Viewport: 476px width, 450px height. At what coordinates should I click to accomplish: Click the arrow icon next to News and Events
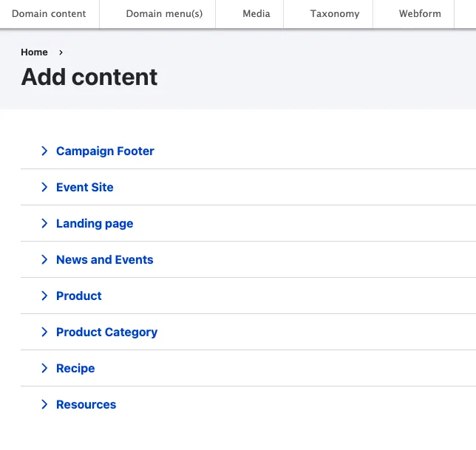tap(44, 260)
